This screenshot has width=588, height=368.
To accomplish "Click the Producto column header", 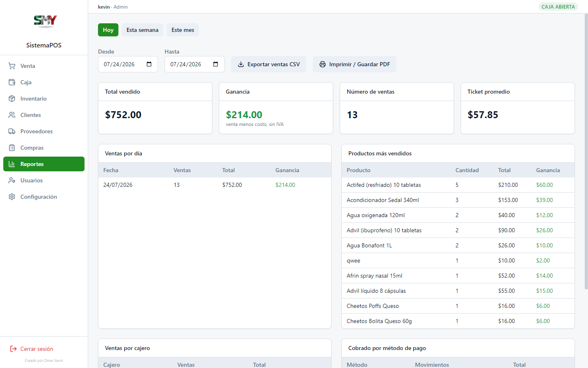I will (359, 170).
